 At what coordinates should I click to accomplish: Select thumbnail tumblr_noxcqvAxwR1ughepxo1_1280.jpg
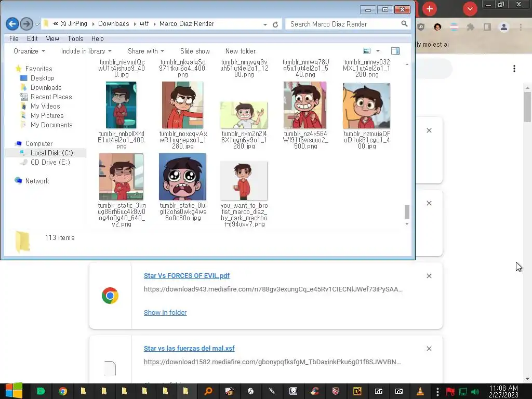pyautogui.click(x=182, y=105)
